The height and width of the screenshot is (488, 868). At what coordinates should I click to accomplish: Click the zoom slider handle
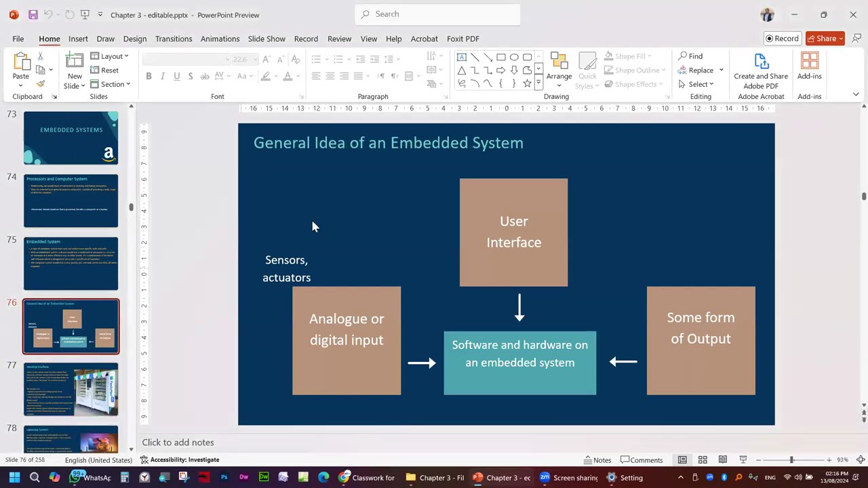[x=791, y=460]
